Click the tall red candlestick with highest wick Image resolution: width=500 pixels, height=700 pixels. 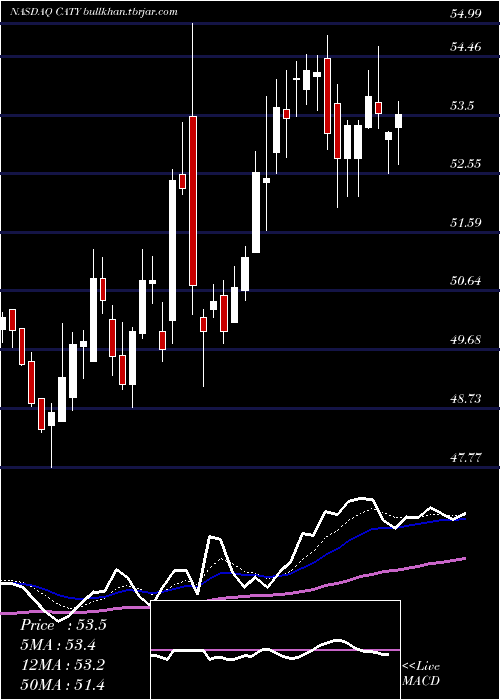coord(193,200)
